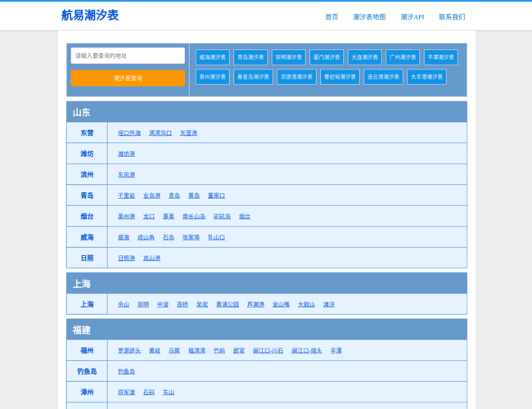Image resolution: width=532 pixels, height=409 pixels.
Task: Open 闽江口-川石 tide link
Action: [x=268, y=351]
